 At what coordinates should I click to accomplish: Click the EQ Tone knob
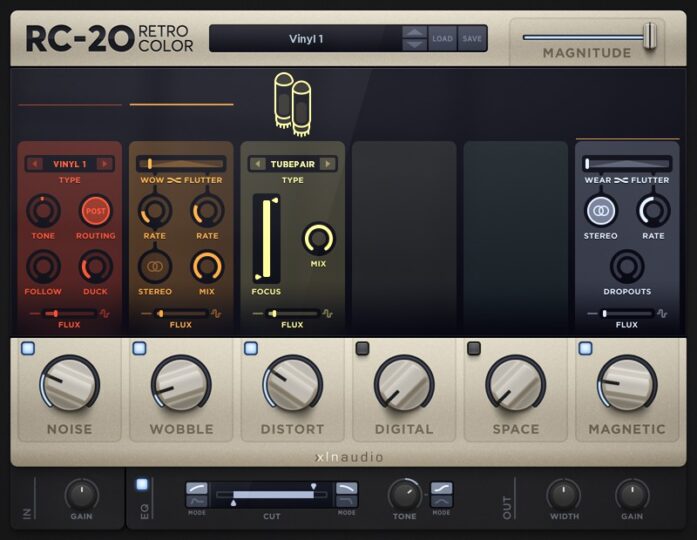tap(405, 495)
